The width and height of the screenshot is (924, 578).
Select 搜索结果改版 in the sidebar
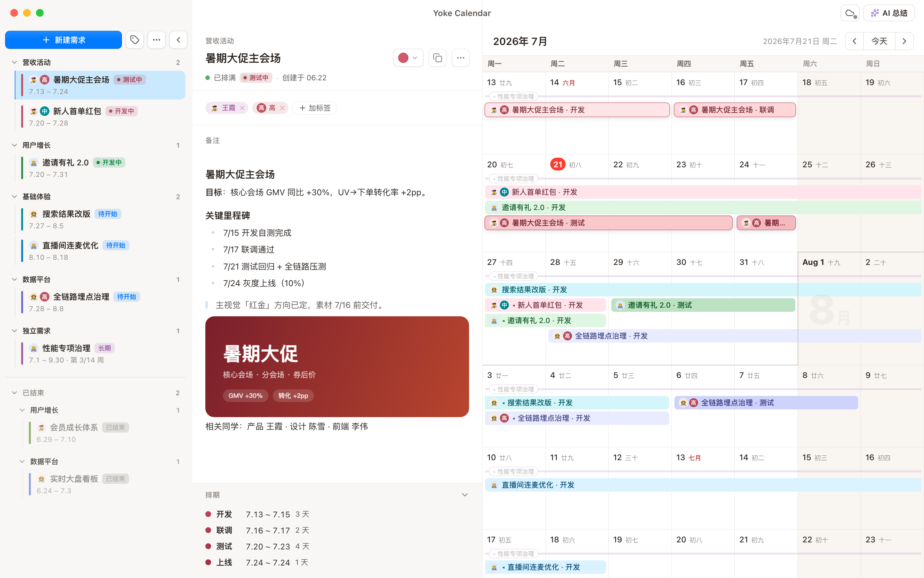click(x=100, y=219)
